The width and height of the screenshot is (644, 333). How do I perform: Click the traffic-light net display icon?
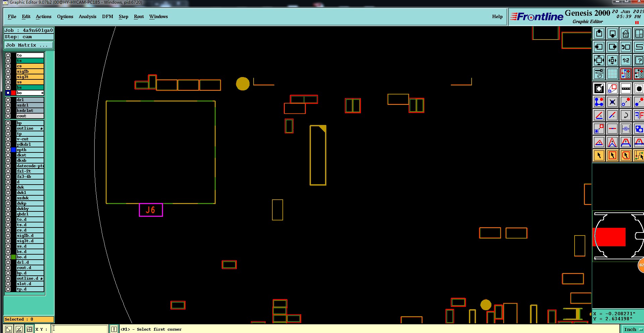click(626, 73)
